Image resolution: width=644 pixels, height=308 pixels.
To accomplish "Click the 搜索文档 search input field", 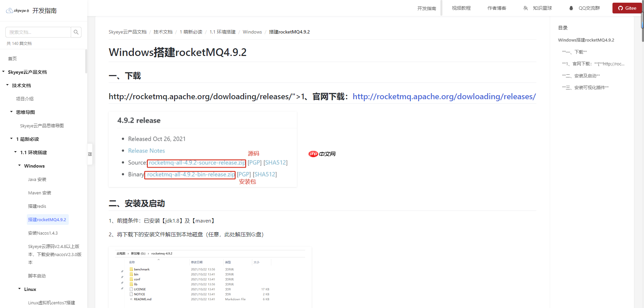I will 38,32.
